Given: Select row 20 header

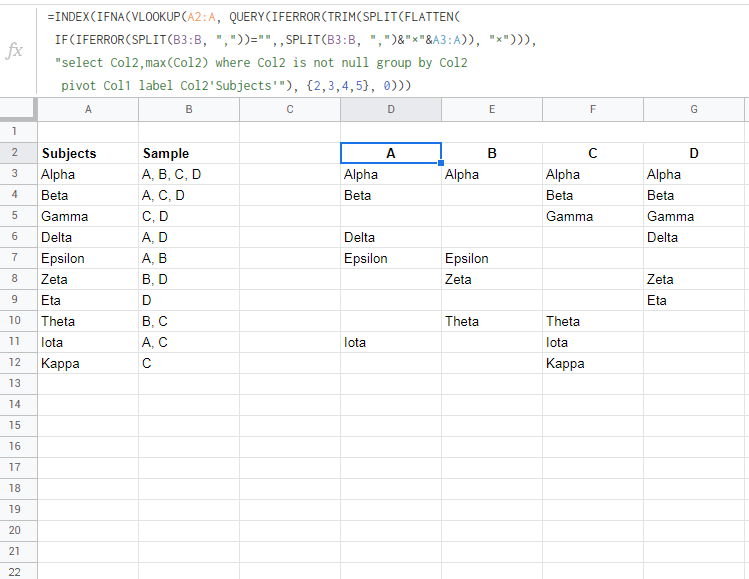Looking at the screenshot, I should 14,530.
